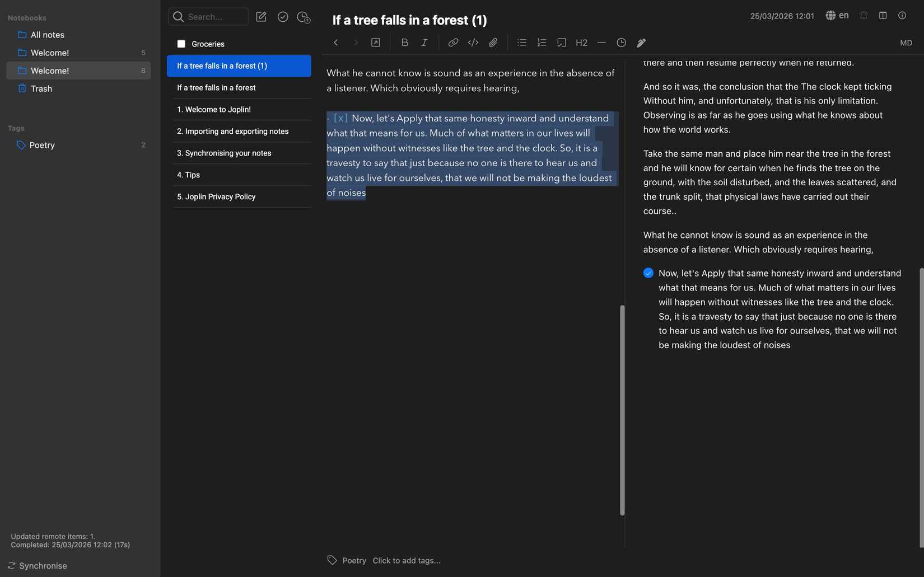Image resolution: width=924 pixels, height=577 pixels.
Task: Insert code block with code icon
Action: pos(473,43)
